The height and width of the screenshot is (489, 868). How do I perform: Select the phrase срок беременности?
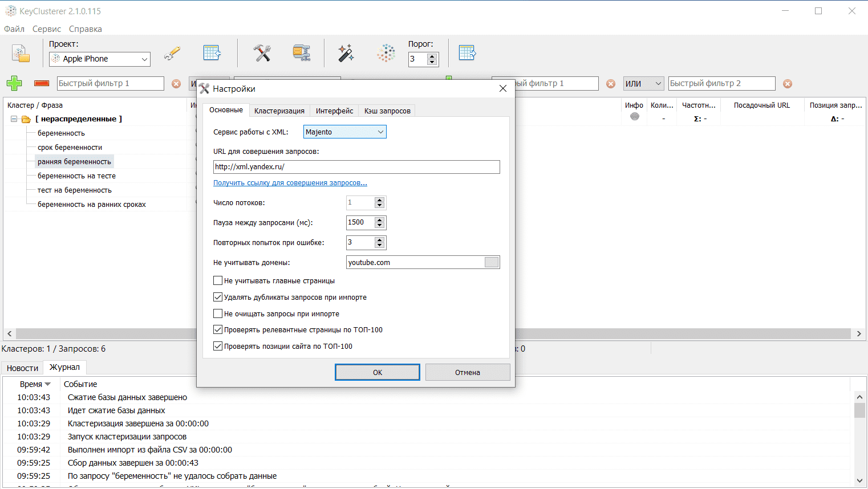pos(70,148)
